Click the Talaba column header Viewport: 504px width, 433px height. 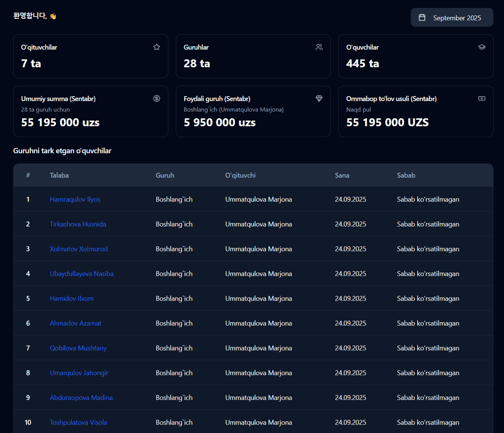(59, 175)
